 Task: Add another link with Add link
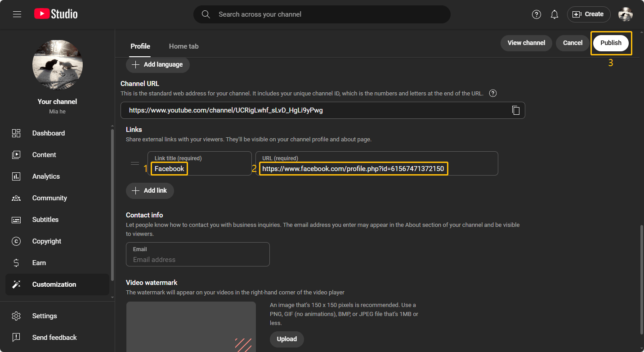pos(150,190)
